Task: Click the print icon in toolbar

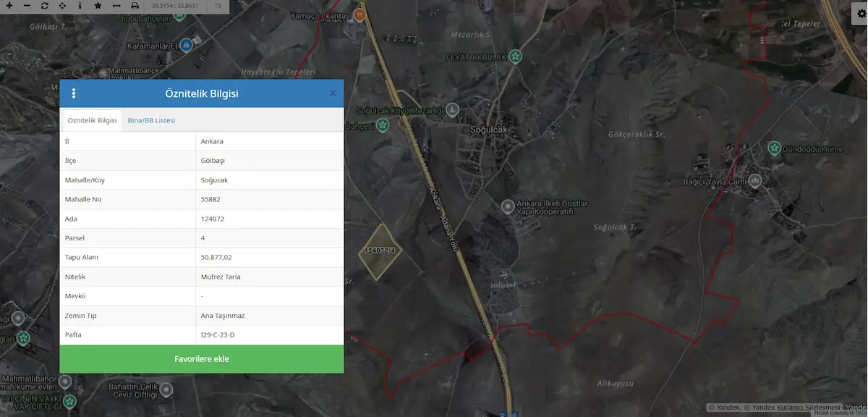Action: point(135,5)
